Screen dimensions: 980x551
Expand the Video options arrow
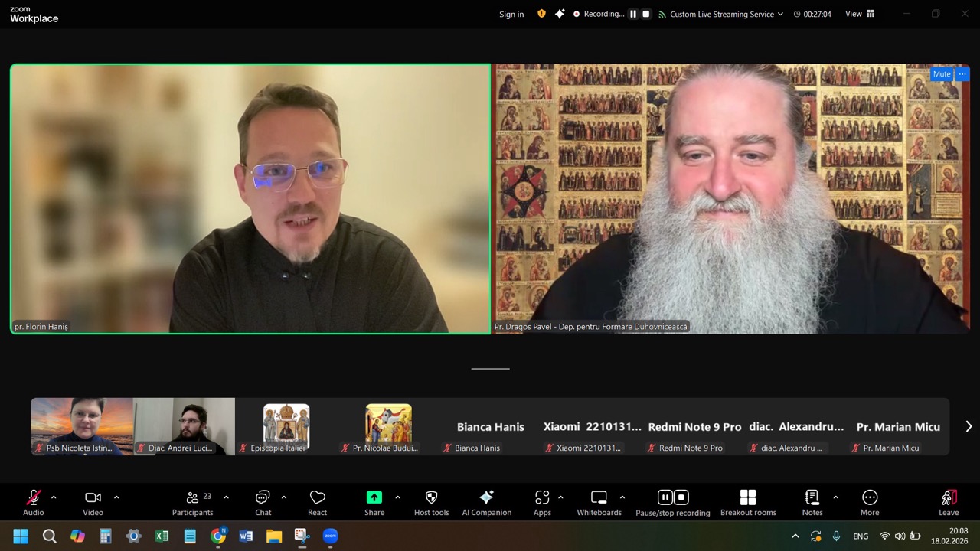click(116, 497)
